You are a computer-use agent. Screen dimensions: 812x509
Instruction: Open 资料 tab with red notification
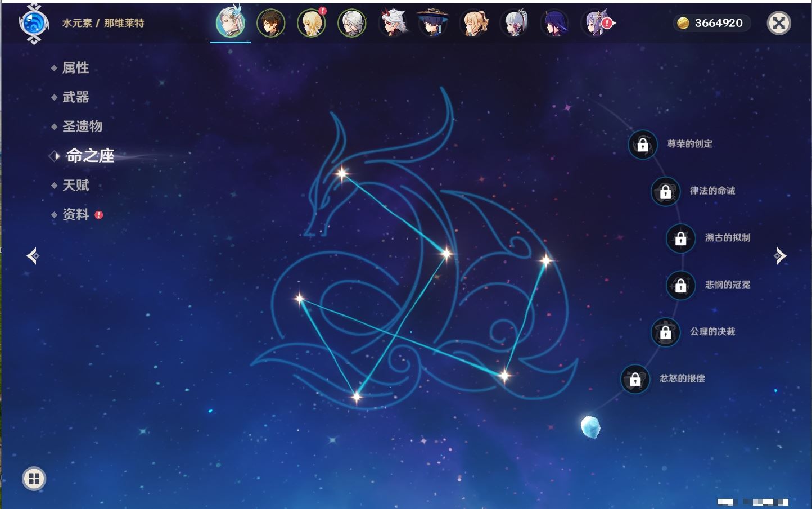point(75,214)
